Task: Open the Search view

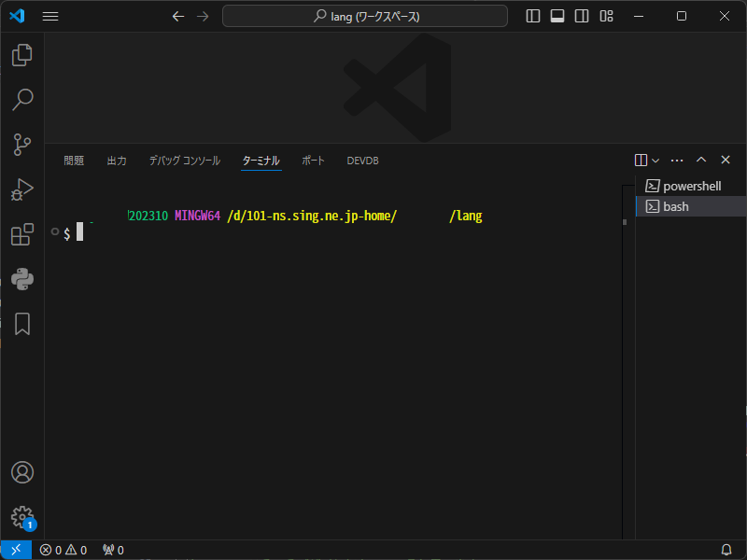Action: coord(21,100)
